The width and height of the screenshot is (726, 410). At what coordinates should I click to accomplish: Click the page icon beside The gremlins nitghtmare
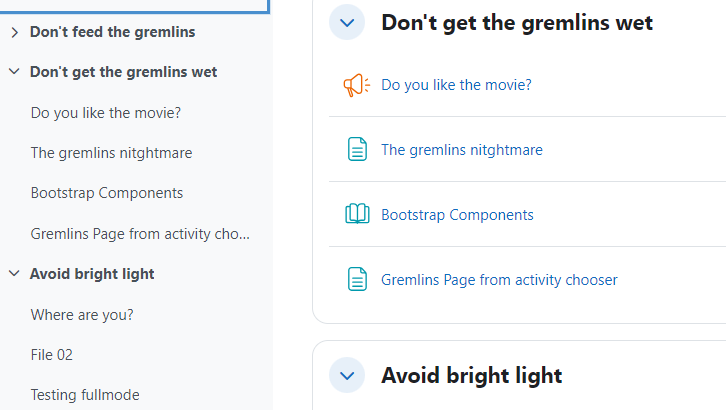click(x=357, y=149)
